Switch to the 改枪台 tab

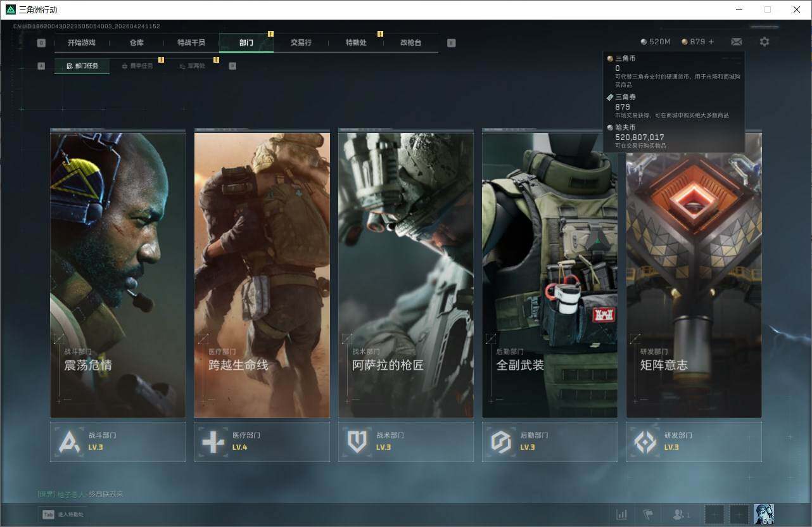tap(410, 43)
